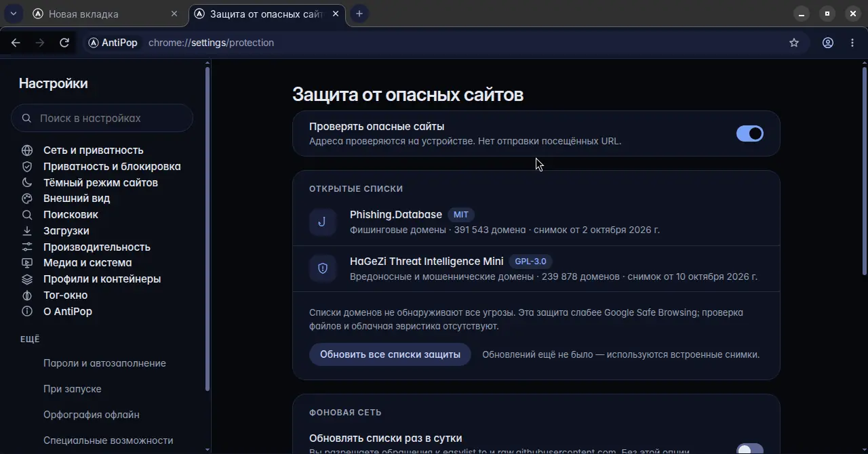Click the globe icon beside Сеть и приватность
The image size is (868, 454).
27,150
